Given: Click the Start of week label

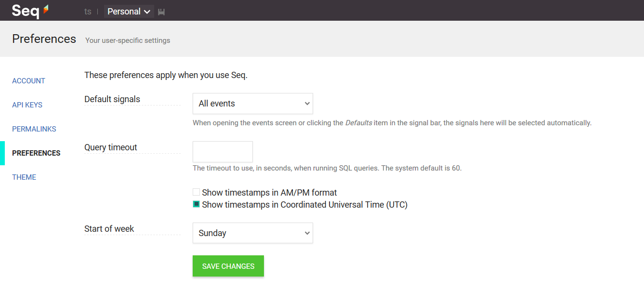Looking at the screenshot, I should tap(109, 229).
